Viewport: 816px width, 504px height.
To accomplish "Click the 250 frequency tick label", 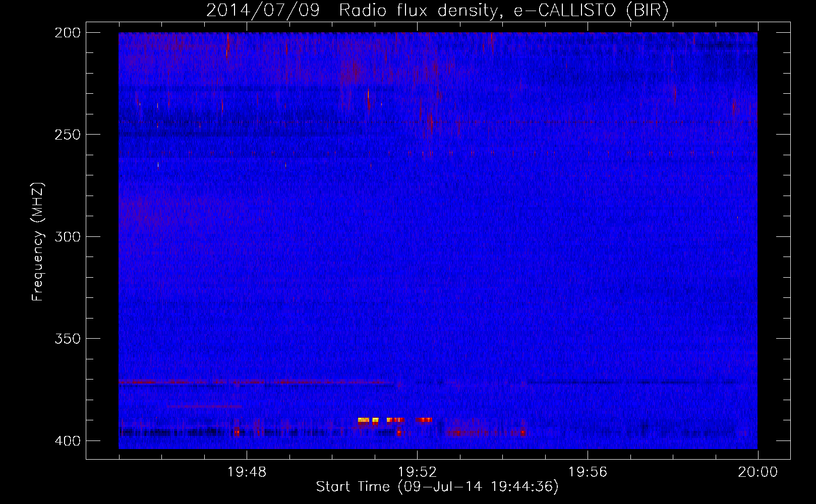I will tap(68, 135).
